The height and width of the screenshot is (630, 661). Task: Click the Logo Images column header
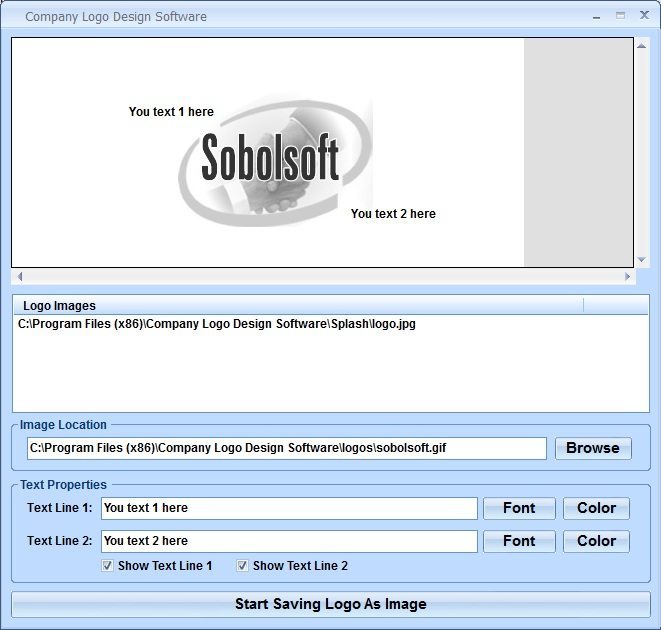click(298, 305)
